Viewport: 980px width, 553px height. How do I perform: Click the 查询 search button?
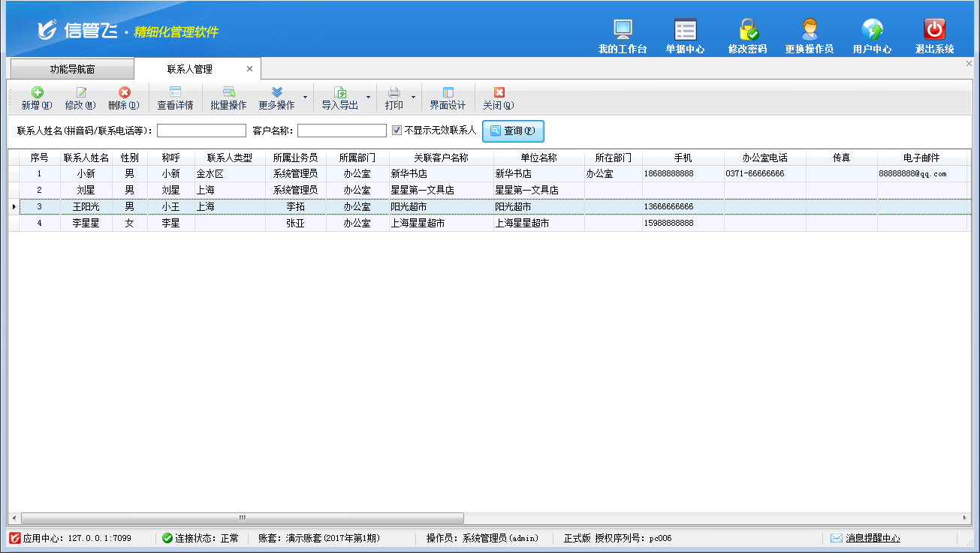tap(513, 131)
